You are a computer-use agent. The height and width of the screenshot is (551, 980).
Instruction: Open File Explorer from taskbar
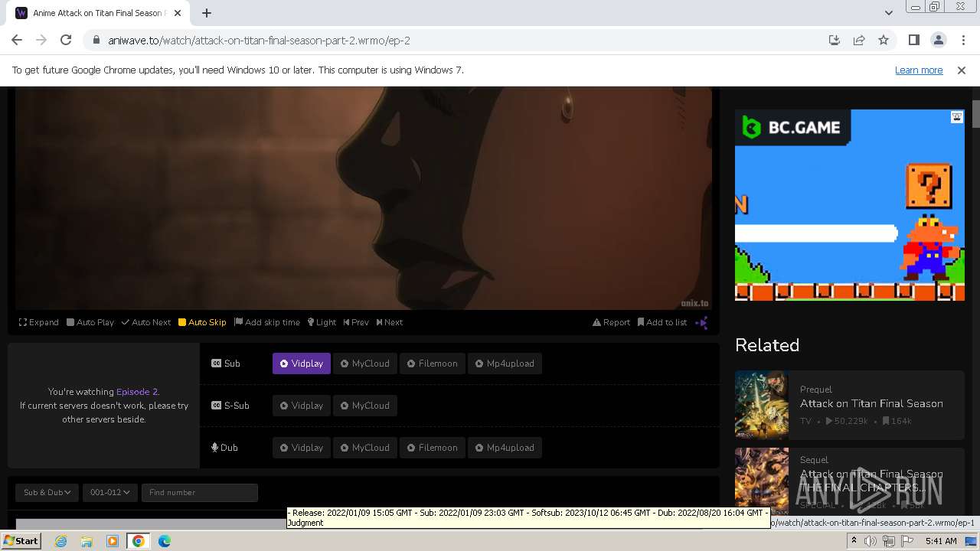(x=87, y=541)
